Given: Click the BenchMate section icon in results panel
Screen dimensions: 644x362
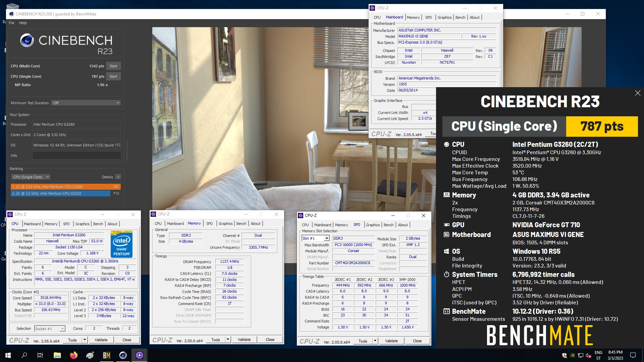Looking at the screenshot, I should (446, 311).
